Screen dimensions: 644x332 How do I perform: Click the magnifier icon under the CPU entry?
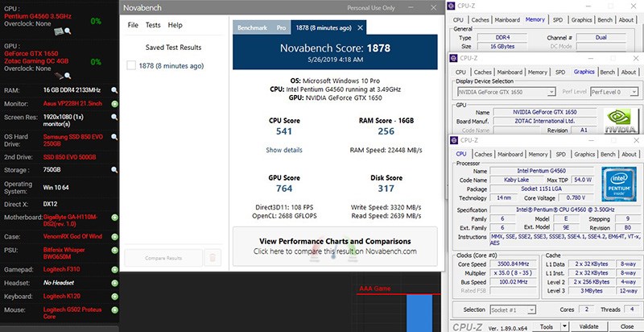tap(68, 31)
